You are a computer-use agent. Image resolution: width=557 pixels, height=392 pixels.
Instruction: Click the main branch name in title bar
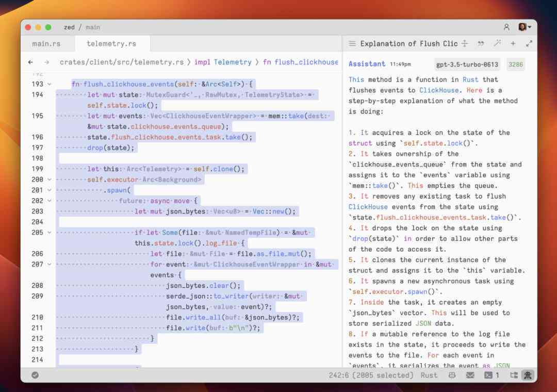tap(93, 27)
